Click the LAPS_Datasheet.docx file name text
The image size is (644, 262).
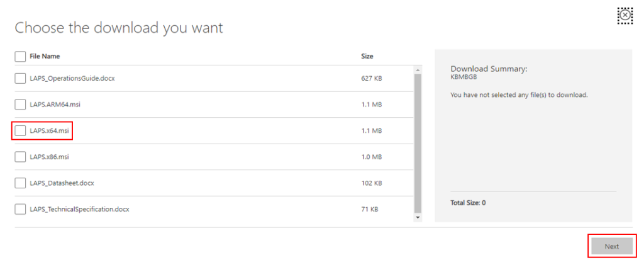62,183
